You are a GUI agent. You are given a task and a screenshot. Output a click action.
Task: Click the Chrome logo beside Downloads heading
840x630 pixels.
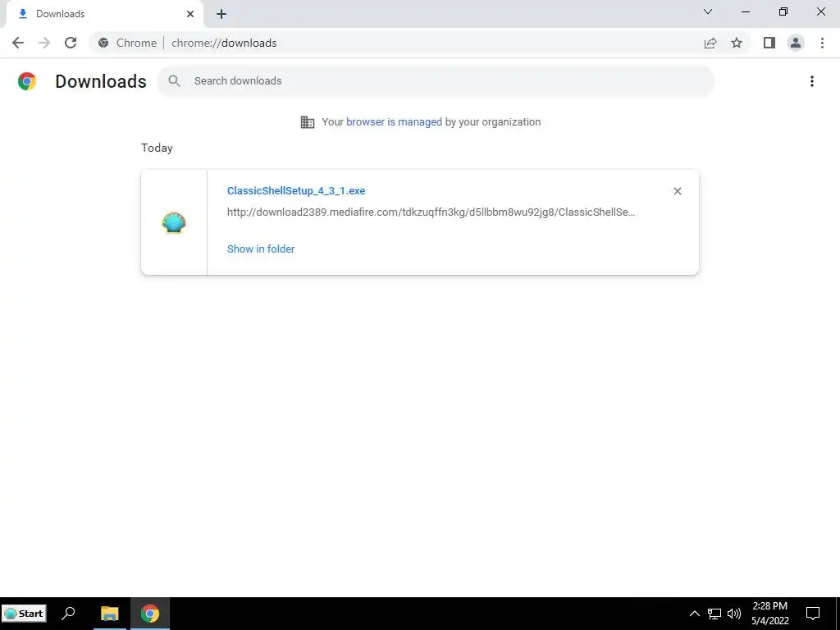(x=27, y=81)
